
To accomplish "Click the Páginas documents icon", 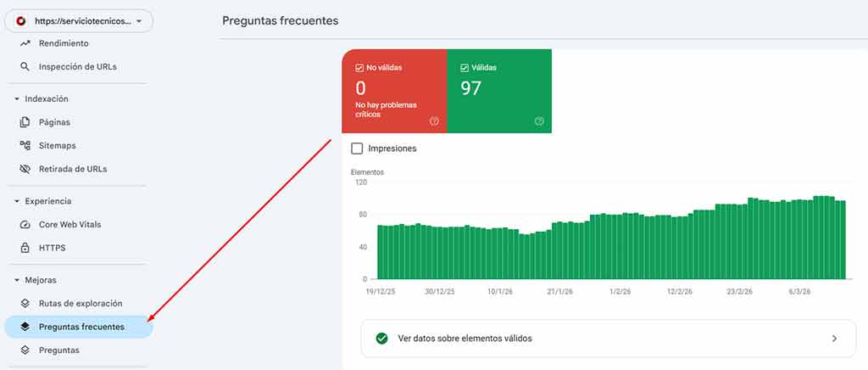I will (25, 122).
